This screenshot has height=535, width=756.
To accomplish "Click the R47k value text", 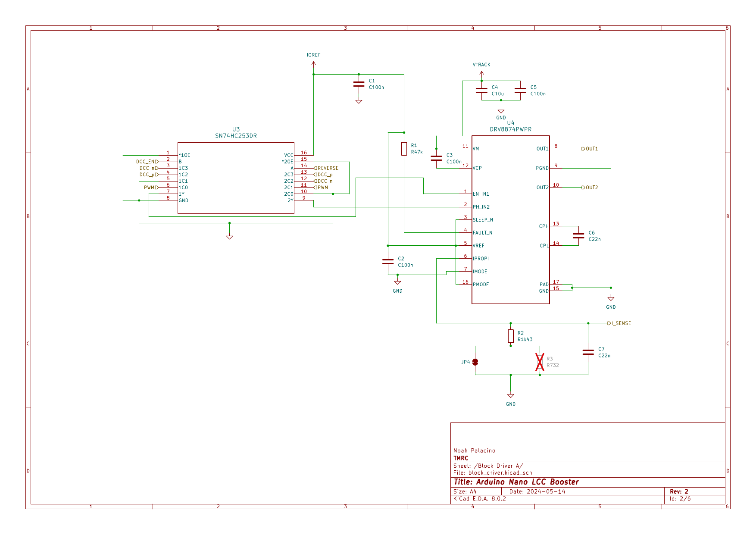I will tap(417, 152).
